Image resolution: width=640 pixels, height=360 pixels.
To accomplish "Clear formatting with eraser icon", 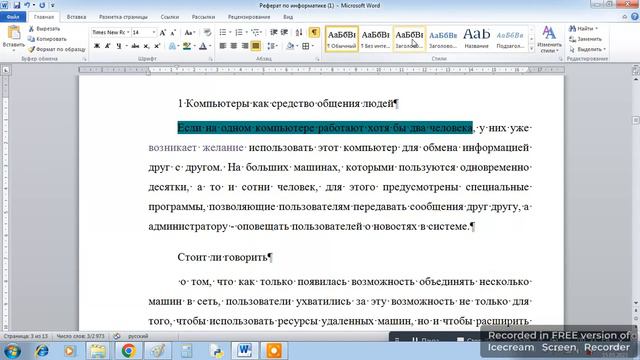I will click(207, 33).
